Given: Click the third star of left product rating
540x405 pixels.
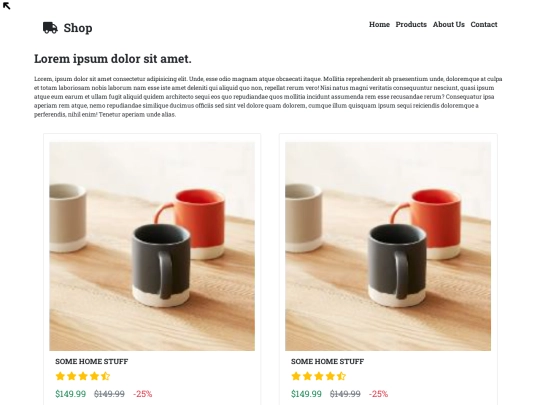Looking at the screenshot, I should pyautogui.click(x=83, y=376).
